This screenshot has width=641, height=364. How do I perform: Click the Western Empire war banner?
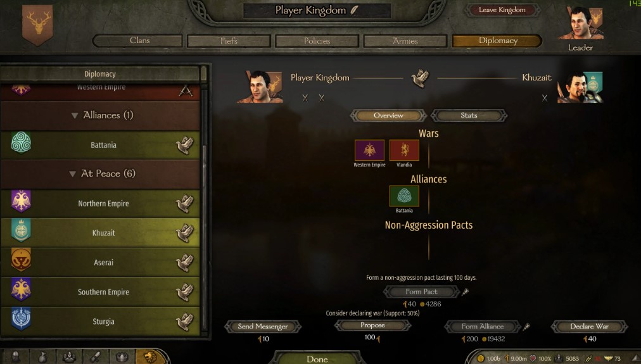pos(369,150)
